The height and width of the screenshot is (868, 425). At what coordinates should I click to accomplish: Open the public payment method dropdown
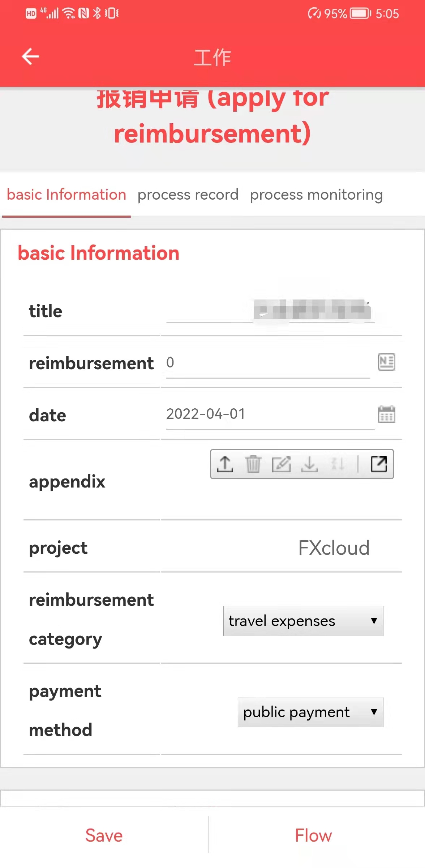point(310,712)
